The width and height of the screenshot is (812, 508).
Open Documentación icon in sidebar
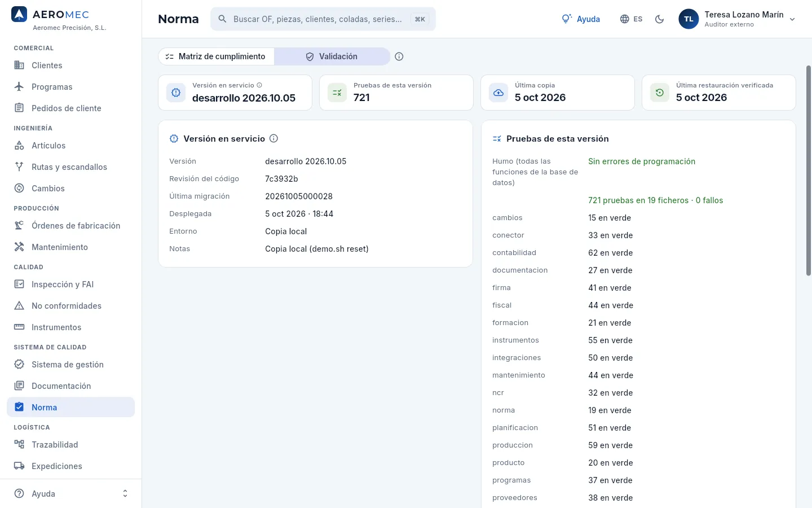point(19,386)
